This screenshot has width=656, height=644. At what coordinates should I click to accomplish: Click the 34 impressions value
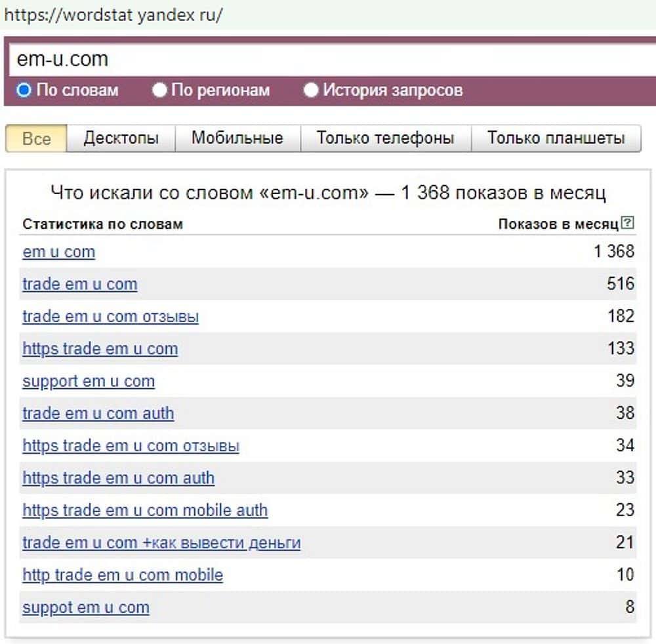(x=625, y=445)
